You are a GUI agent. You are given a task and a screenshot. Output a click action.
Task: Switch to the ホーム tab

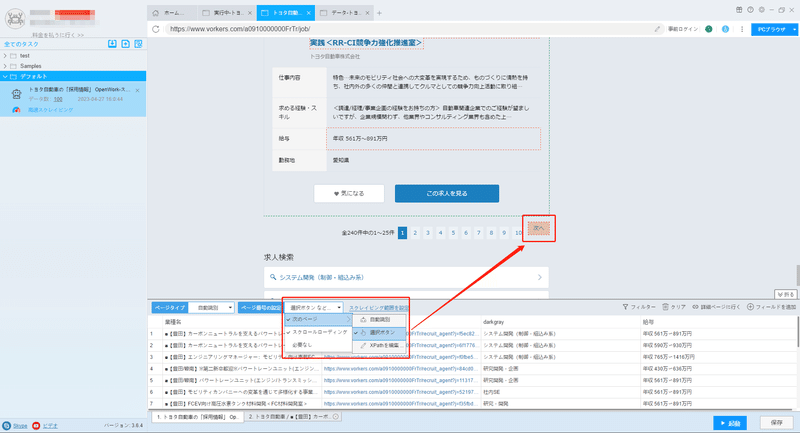point(172,13)
